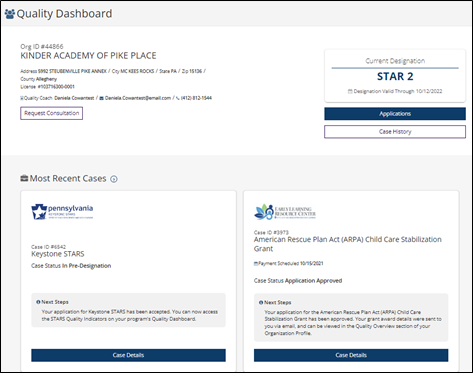This screenshot has height=373, width=473.
Task: Click the County Allegheny text
Action: point(38,79)
